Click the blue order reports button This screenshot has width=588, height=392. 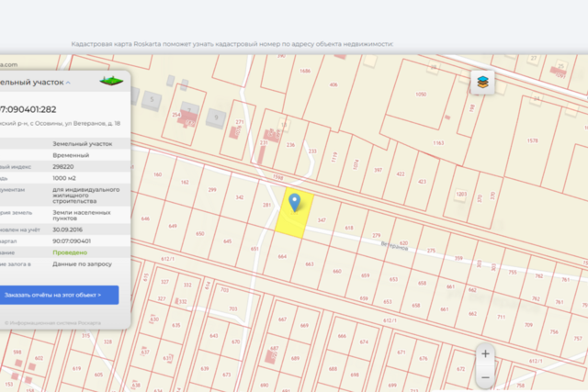[58, 295]
